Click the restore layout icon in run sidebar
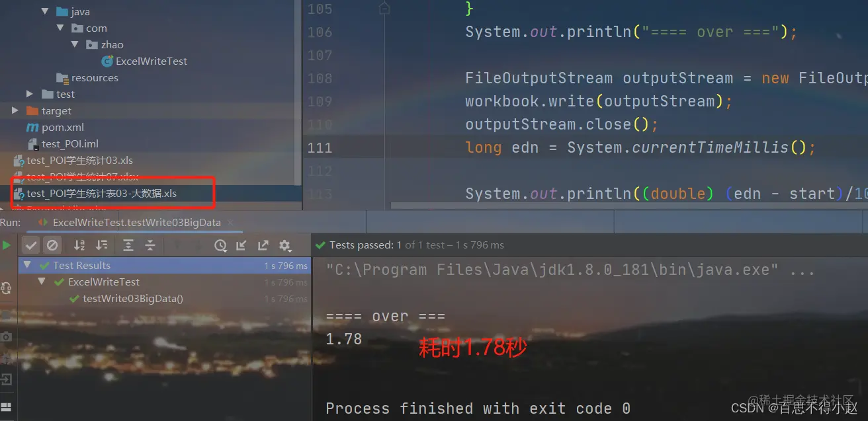 pyautogui.click(x=7, y=406)
